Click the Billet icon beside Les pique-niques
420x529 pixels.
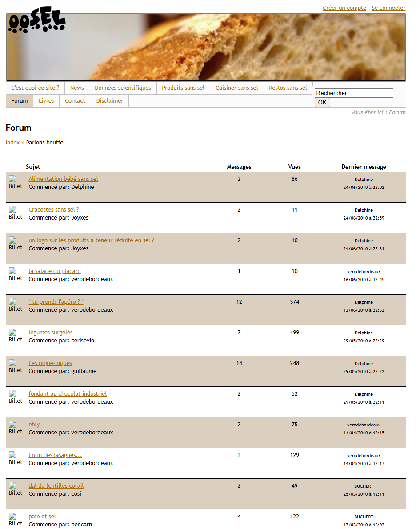15,366
